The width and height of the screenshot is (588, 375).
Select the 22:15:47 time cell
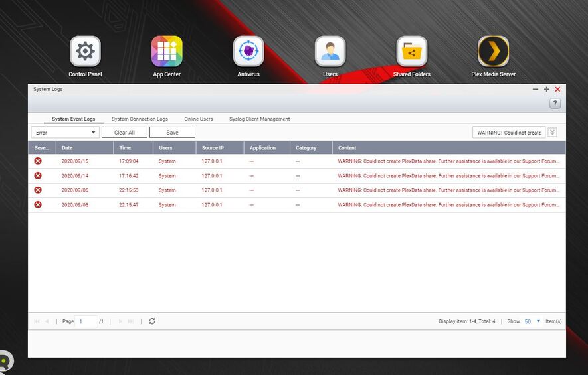pyautogui.click(x=129, y=205)
